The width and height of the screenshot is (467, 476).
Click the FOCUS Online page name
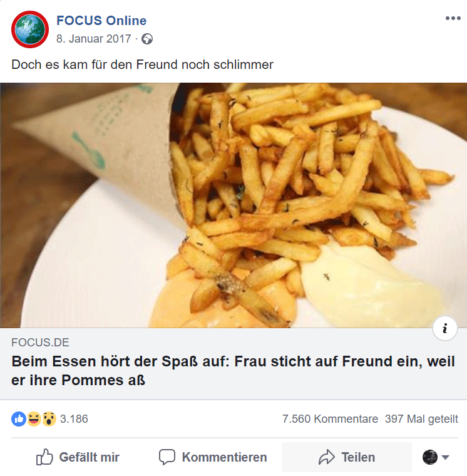[x=101, y=21]
